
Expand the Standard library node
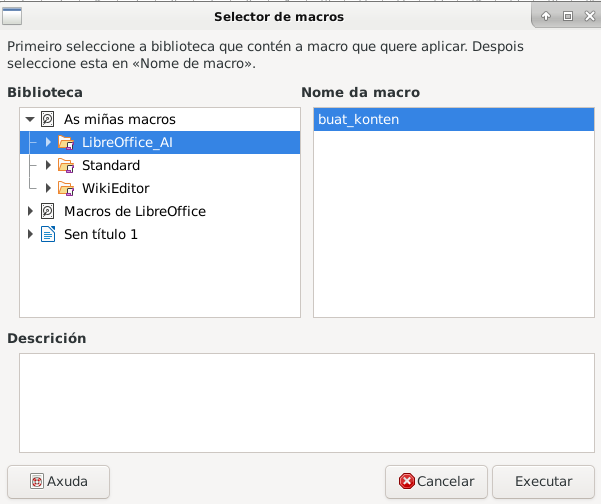coord(48,165)
